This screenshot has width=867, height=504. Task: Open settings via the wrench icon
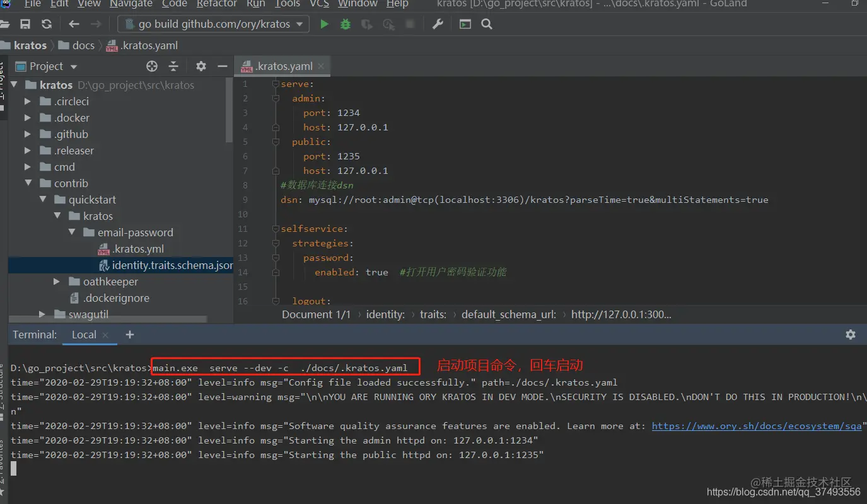pos(438,24)
